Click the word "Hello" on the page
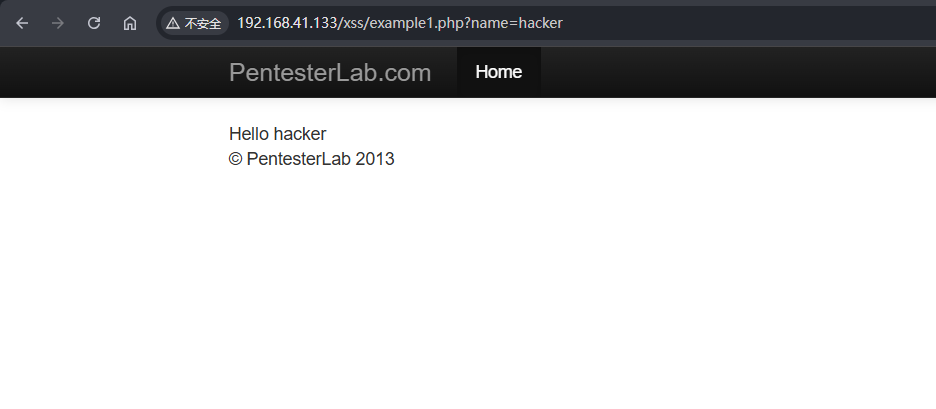Screen dimensions: 936x409 click(x=249, y=134)
